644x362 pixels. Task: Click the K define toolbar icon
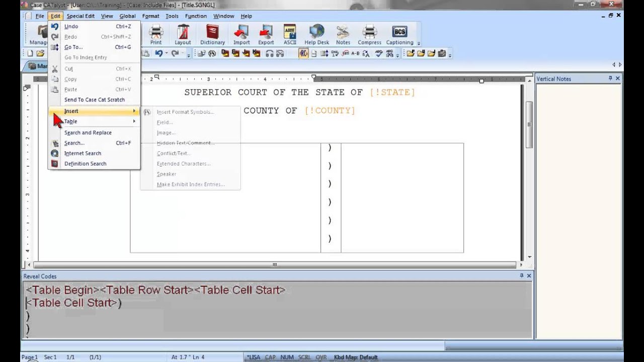point(257,53)
